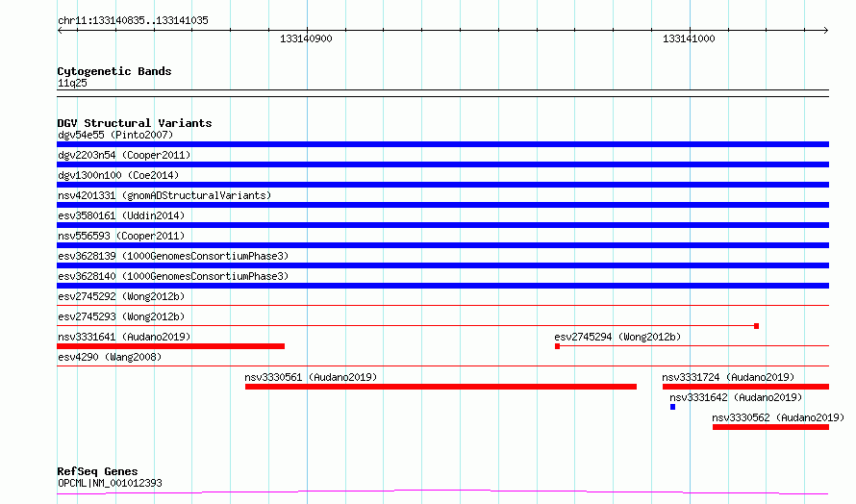Open esv4290 (Wang2008) variant label

110,357
